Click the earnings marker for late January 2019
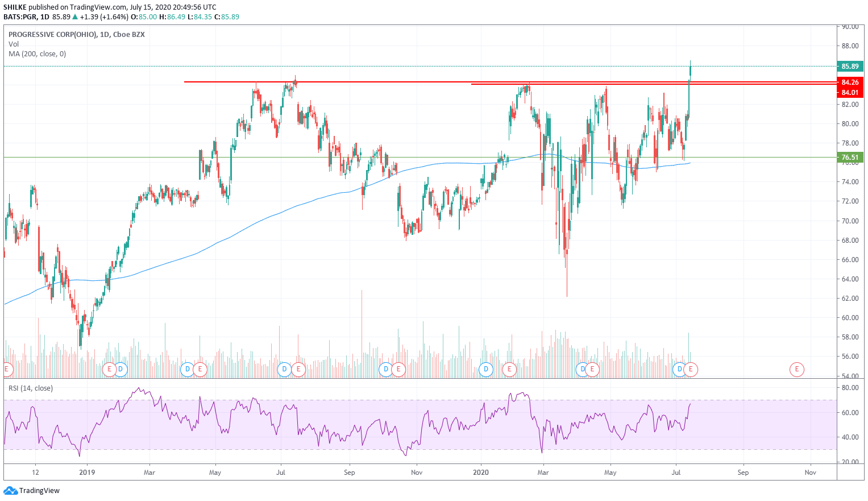 pyautogui.click(x=110, y=369)
